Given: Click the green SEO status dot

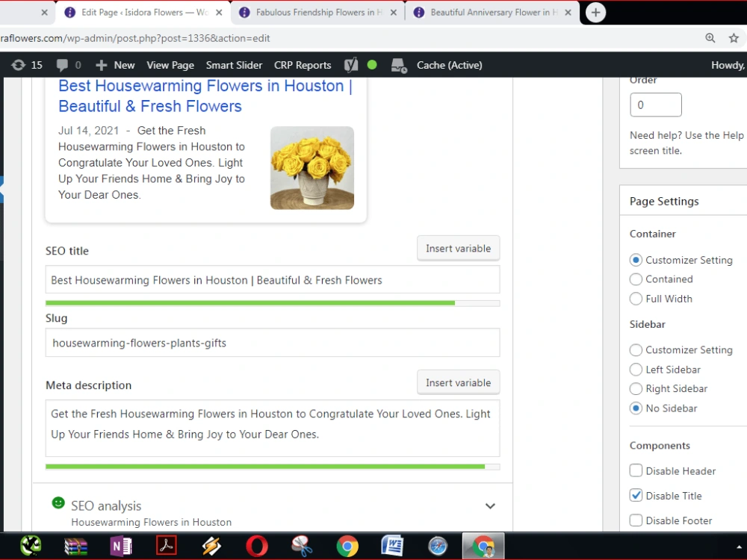Looking at the screenshot, I should (x=372, y=65).
